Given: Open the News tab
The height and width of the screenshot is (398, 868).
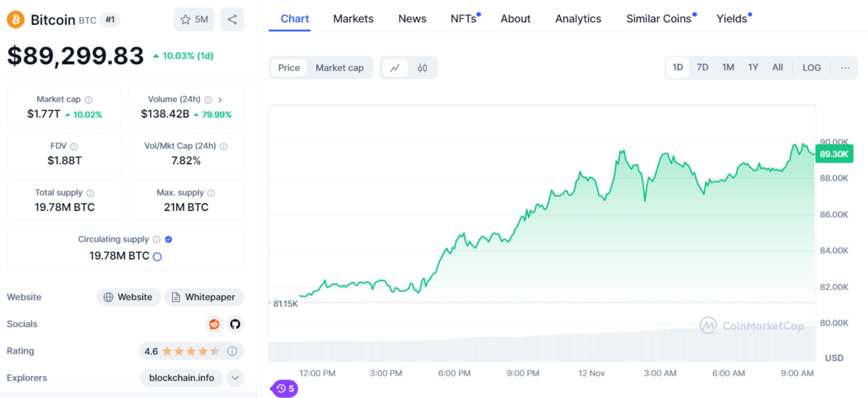Looking at the screenshot, I should [x=412, y=19].
